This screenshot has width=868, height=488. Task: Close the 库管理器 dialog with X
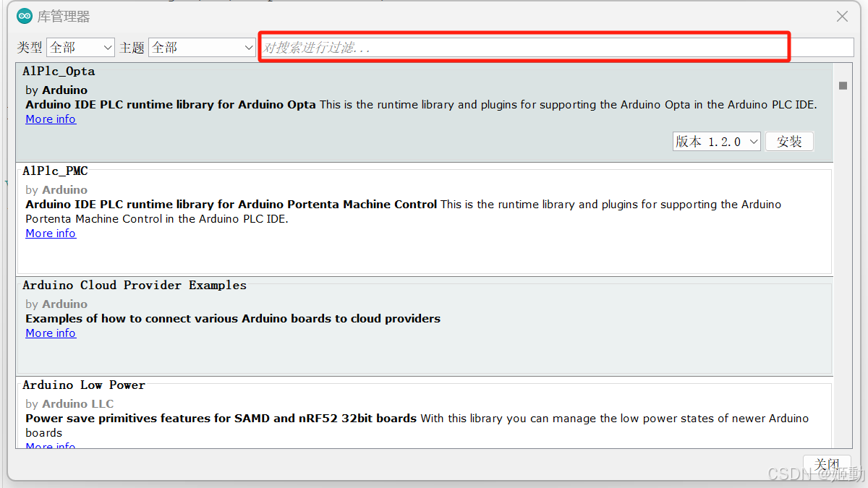(x=842, y=16)
